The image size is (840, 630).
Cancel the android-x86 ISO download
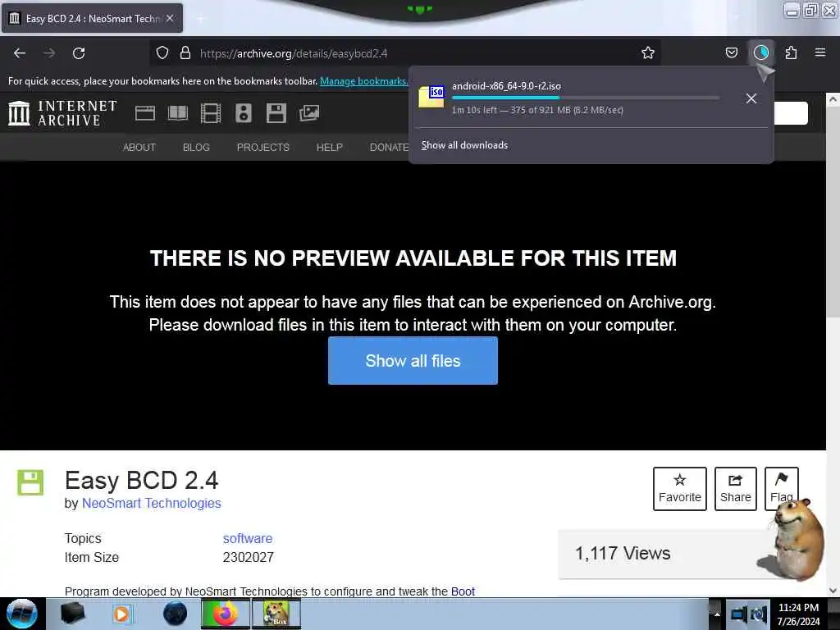[751, 98]
